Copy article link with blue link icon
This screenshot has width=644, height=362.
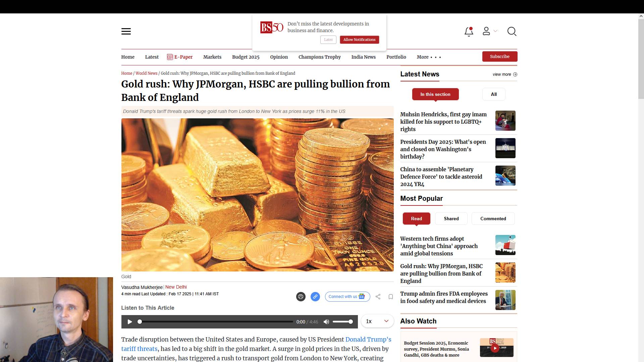pyautogui.click(x=315, y=297)
